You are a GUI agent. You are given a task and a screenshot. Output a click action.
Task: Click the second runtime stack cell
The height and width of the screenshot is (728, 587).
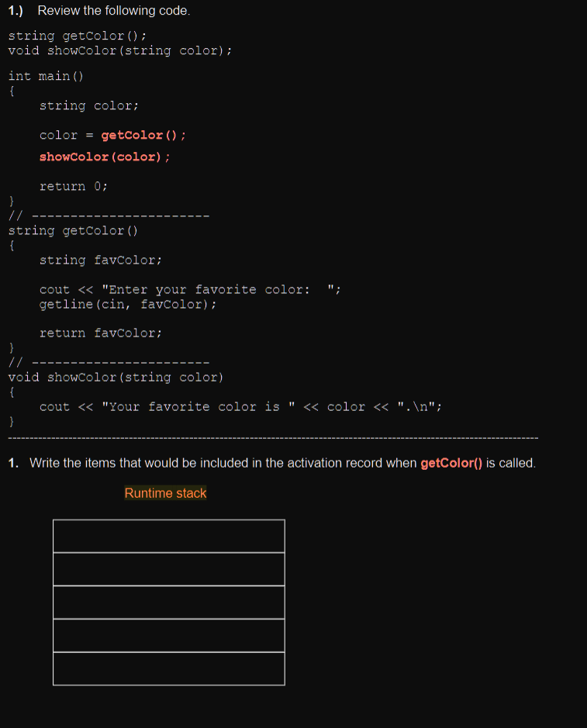click(169, 569)
